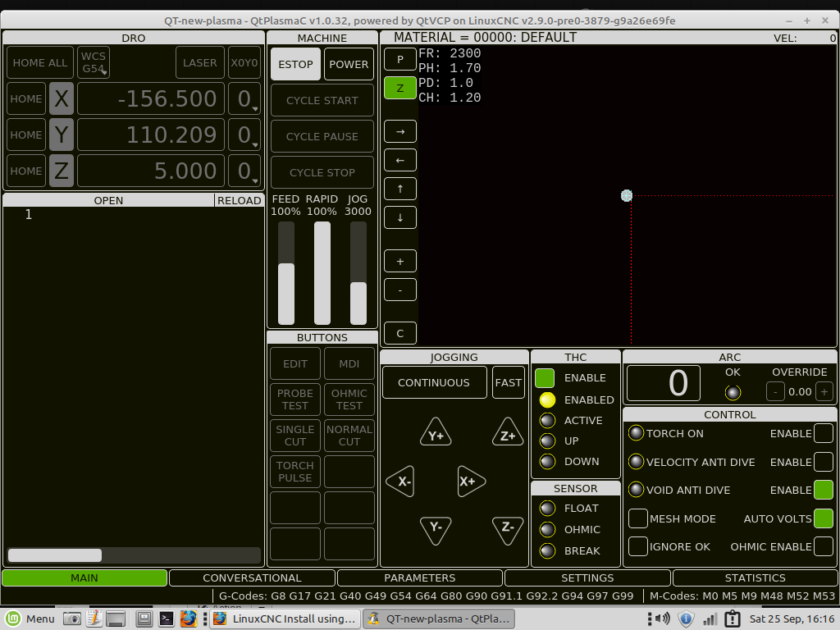
Task: Open the network signal tray icon
Action: [x=710, y=619]
